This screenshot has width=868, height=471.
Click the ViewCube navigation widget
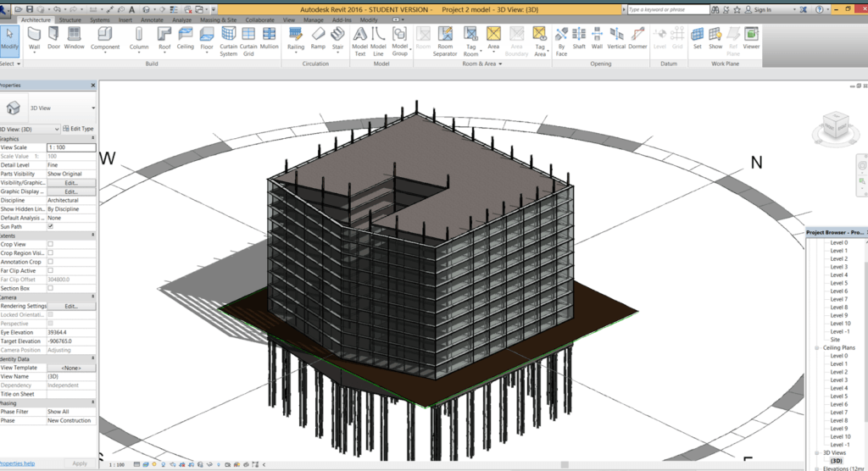pyautogui.click(x=835, y=129)
